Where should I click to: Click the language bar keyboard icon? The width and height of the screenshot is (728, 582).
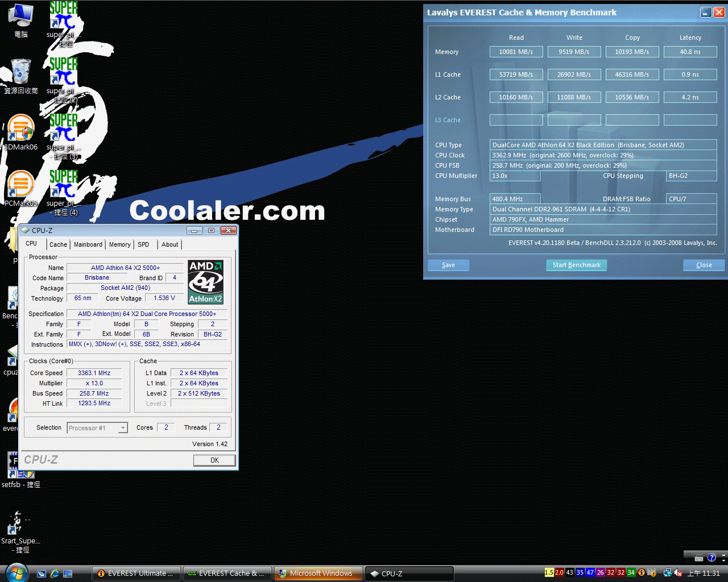pos(699,558)
